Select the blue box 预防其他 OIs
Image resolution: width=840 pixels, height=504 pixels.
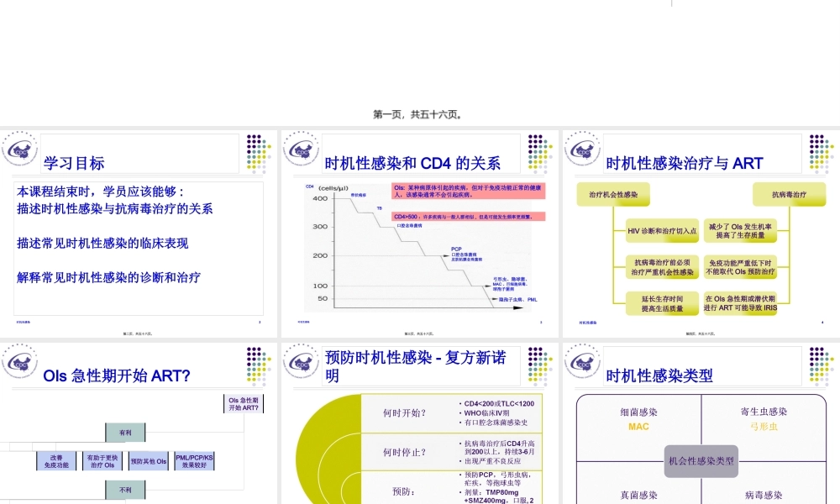(149, 461)
